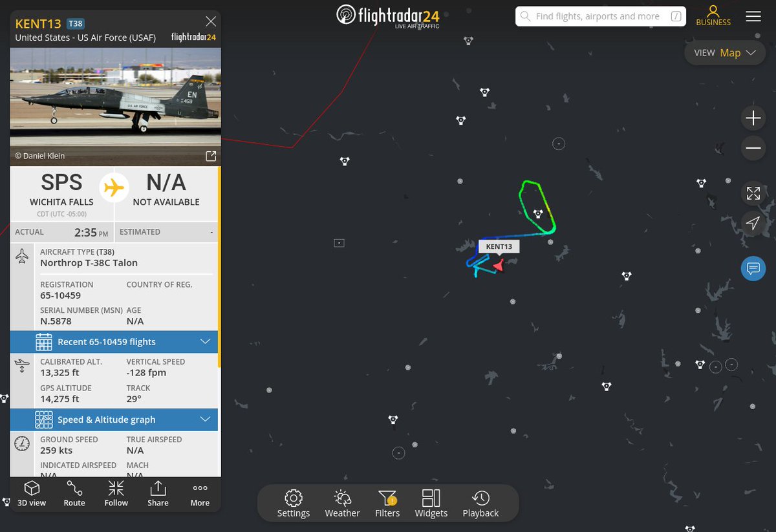Show the Route for KENT13
This screenshot has width=776, height=532.
74,494
